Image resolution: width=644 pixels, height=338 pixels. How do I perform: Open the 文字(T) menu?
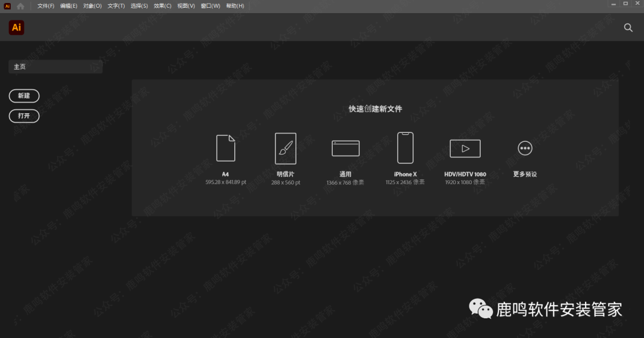pyautogui.click(x=116, y=6)
